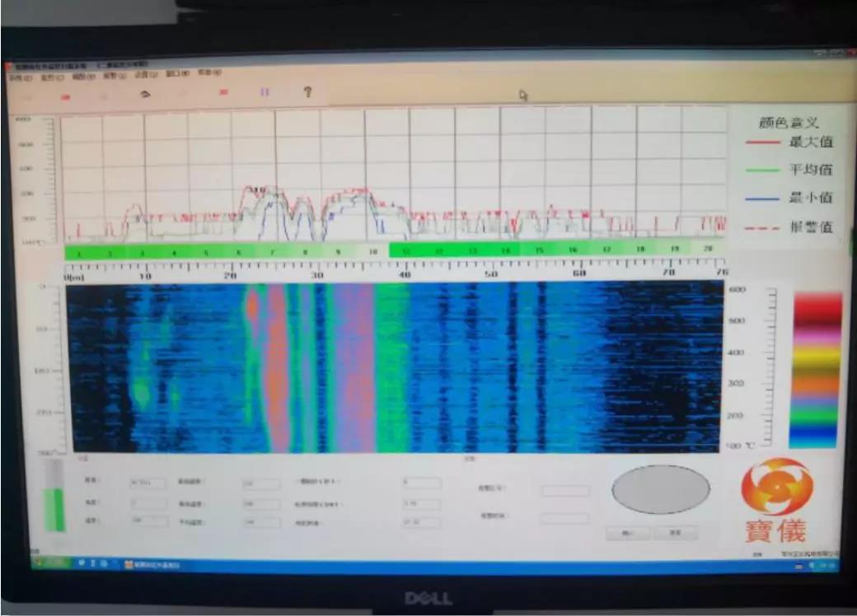The width and height of the screenshot is (857, 616).
Task: Click the question mark help toolbar icon
Action: point(307,92)
